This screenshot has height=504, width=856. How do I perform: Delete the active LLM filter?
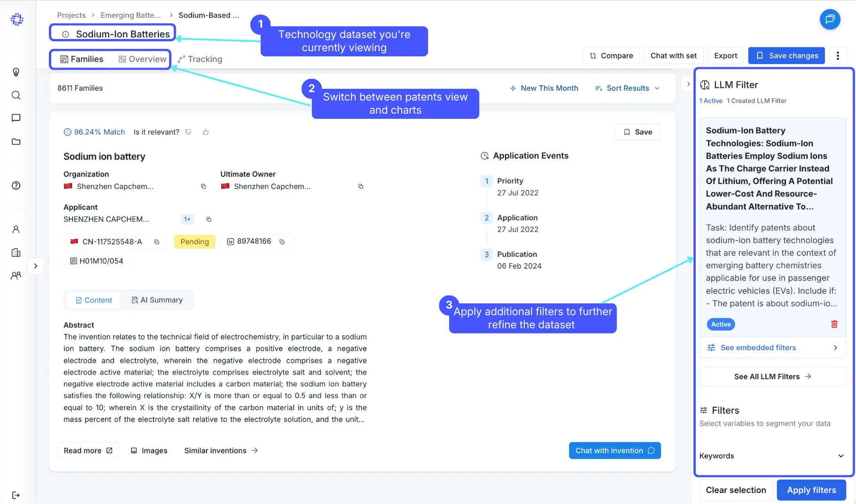834,324
